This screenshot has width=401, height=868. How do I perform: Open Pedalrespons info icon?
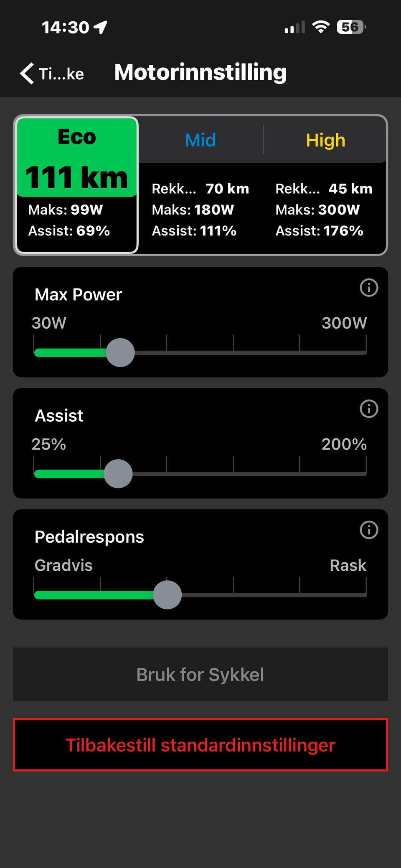click(369, 530)
